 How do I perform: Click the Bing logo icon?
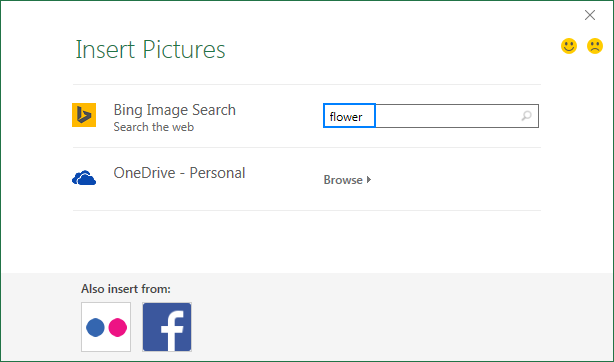pyautogui.click(x=84, y=115)
